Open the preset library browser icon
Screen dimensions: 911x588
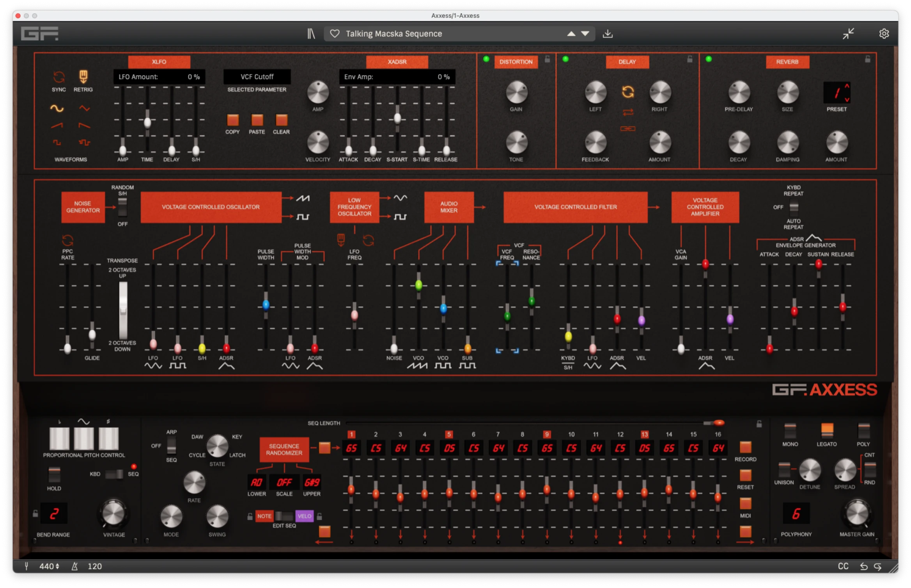coord(311,34)
